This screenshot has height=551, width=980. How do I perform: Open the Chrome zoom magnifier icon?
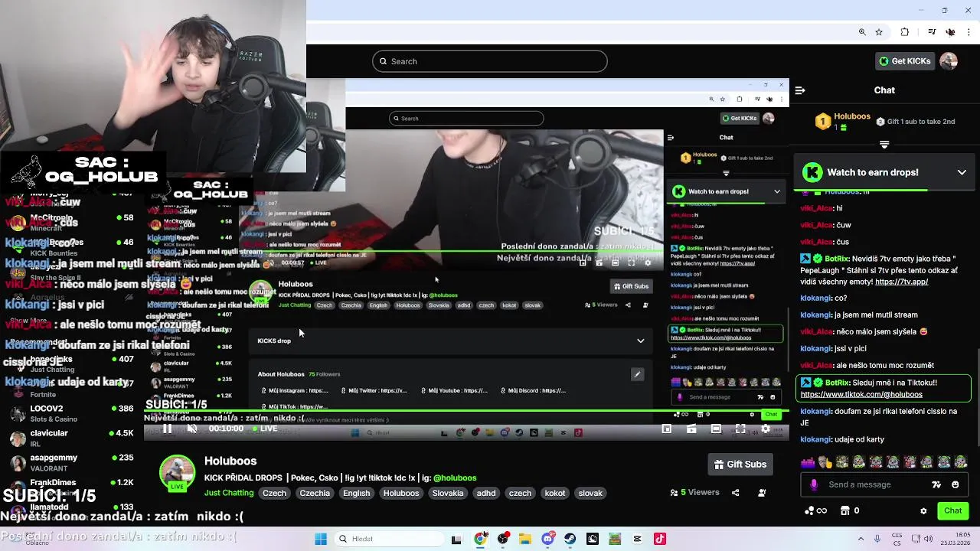pos(862,32)
